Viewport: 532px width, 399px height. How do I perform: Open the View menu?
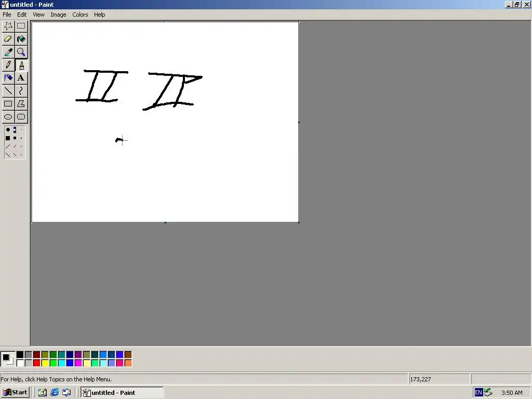(38, 15)
